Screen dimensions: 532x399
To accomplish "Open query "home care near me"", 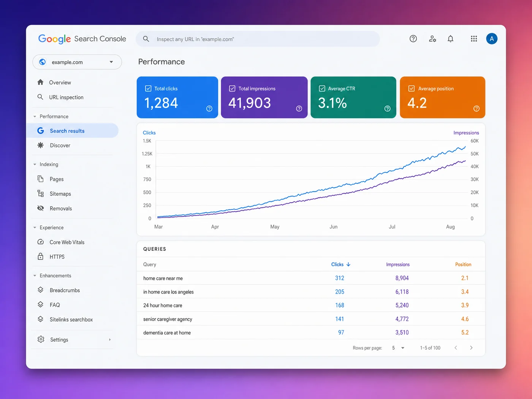I will click(163, 278).
